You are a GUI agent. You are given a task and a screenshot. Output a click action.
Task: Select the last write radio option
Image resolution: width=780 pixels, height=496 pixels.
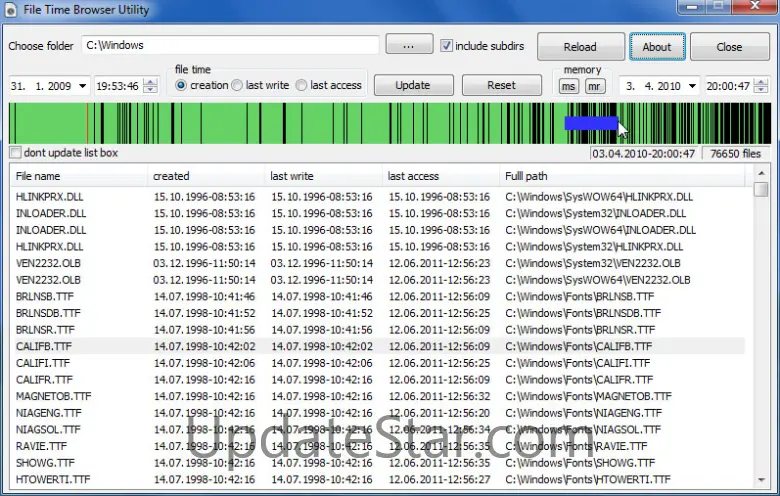point(237,86)
